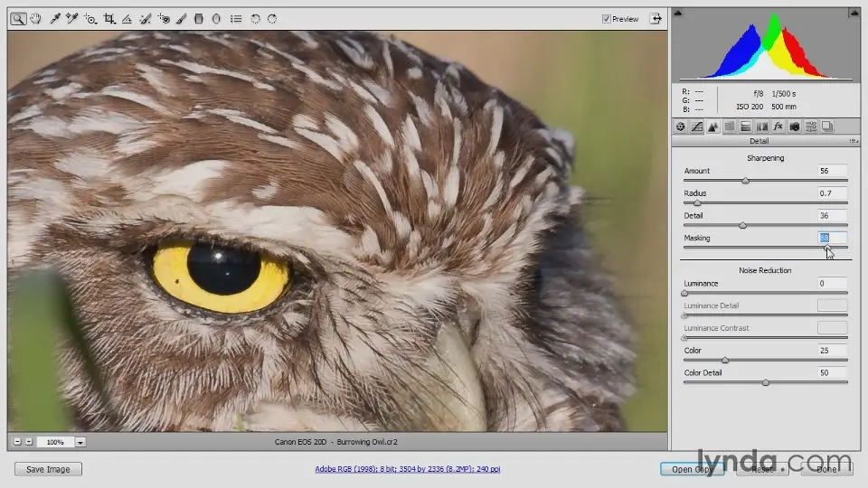This screenshot has height=488, width=868.
Task: Toggle full screen mode icon
Action: [x=656, y=18]
